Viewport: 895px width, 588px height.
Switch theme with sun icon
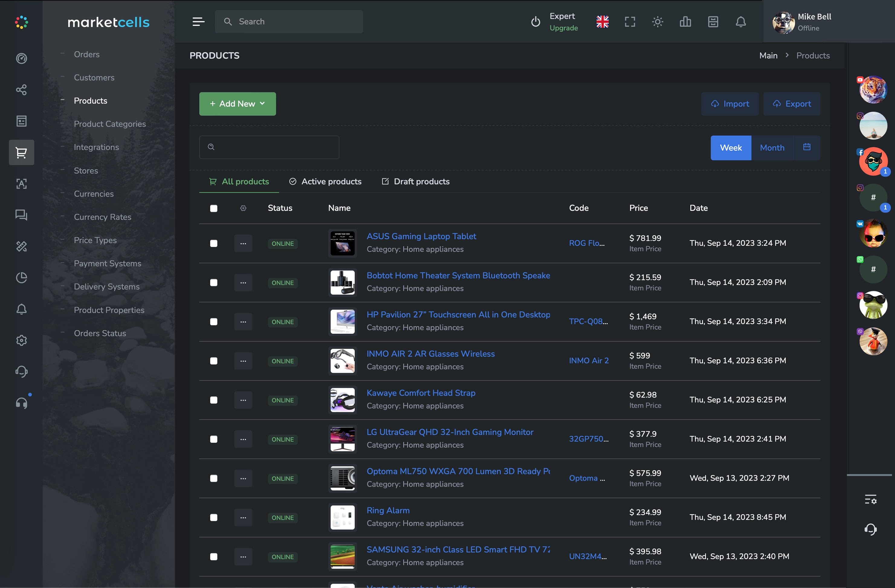coord(657,22)
